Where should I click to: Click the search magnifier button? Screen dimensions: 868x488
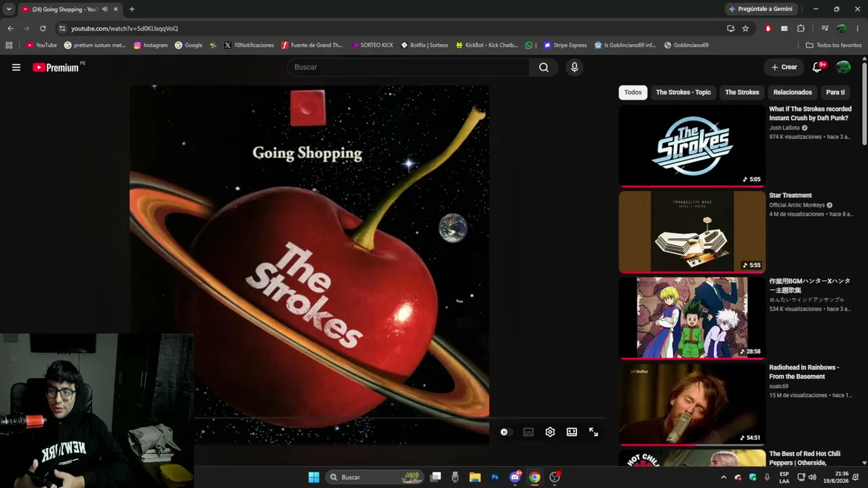point(544,67)
